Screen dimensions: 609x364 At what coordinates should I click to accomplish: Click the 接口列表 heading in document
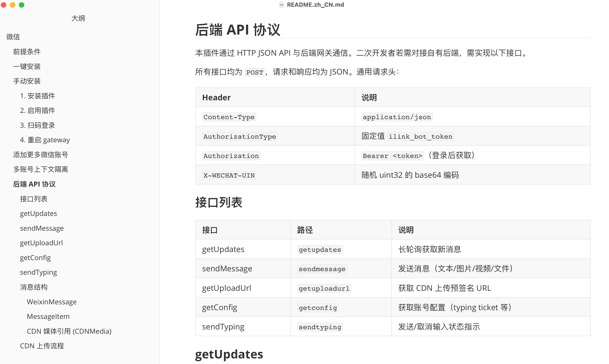(219, 202)
